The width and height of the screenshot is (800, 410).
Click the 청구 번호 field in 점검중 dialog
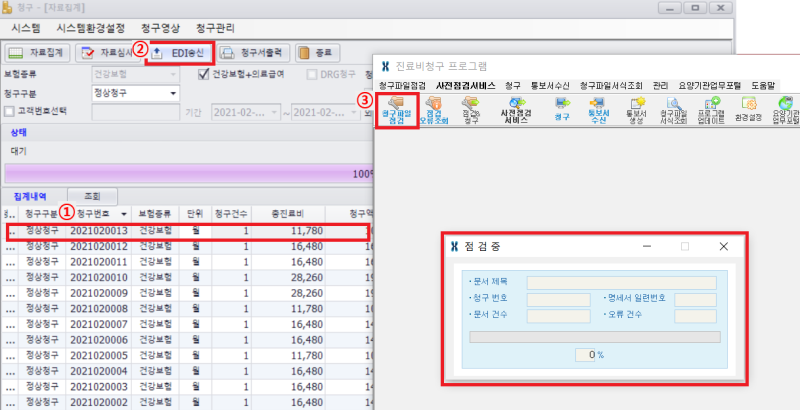[x=559, y=299]
